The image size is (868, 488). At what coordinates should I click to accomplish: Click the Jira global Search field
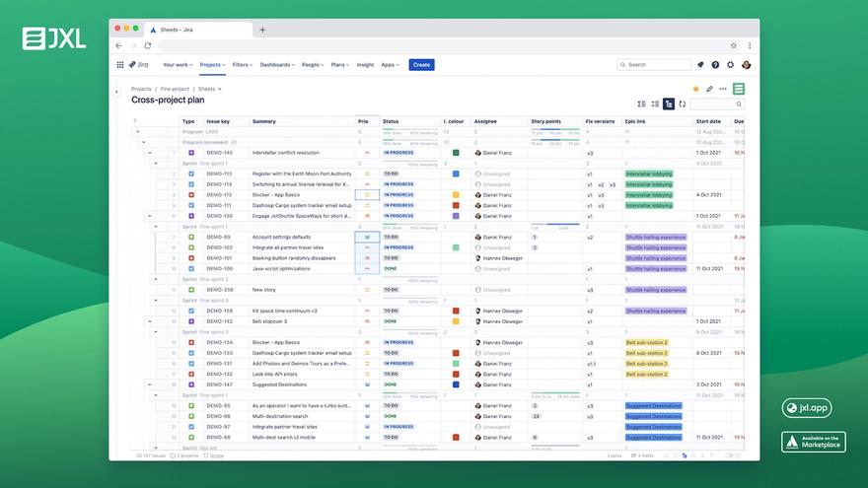pyautogui.click(x=654, y=65)
